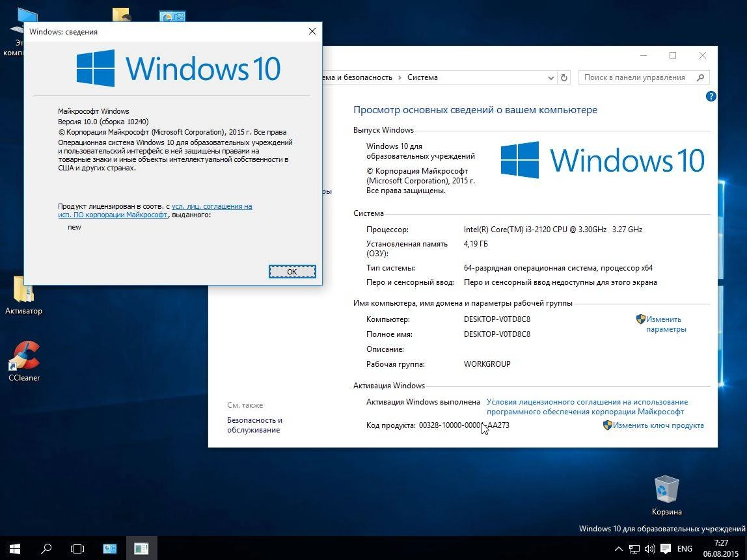The height and width of the screenshot is (560, 747).
Task: Open the taskbar clock 7:27
Action: click(x=721, y=548)
